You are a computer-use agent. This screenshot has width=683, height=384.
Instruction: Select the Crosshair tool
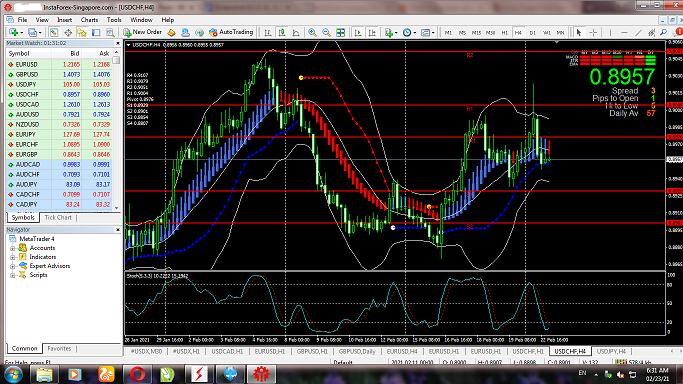click(x=593, y=32)
